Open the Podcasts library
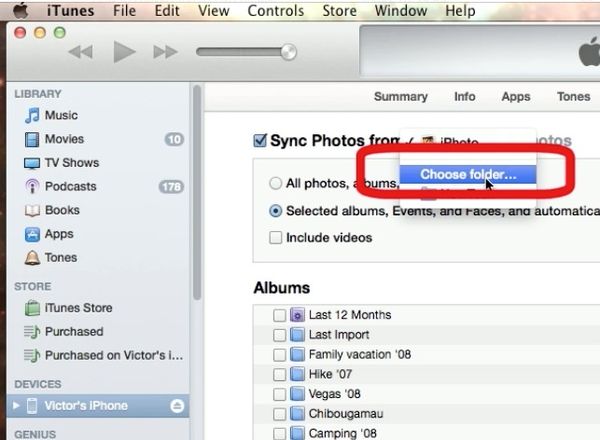 point(60,186)
